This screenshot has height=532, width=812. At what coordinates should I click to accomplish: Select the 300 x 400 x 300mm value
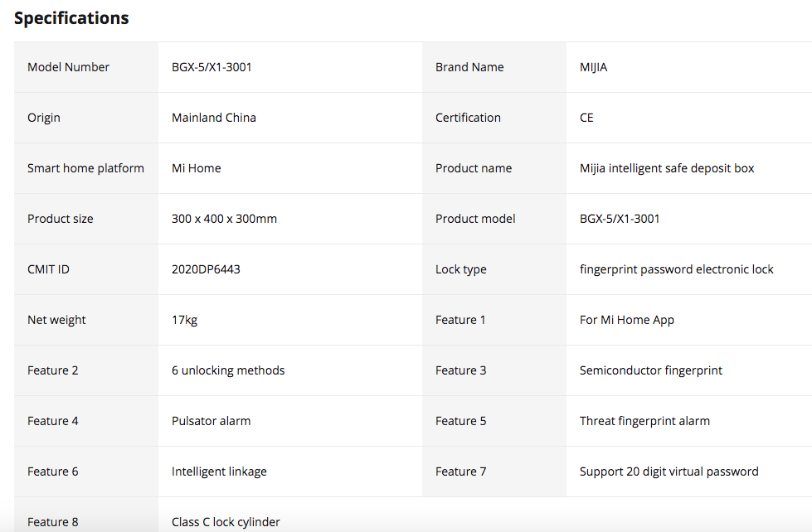click(x=224, y=219)
